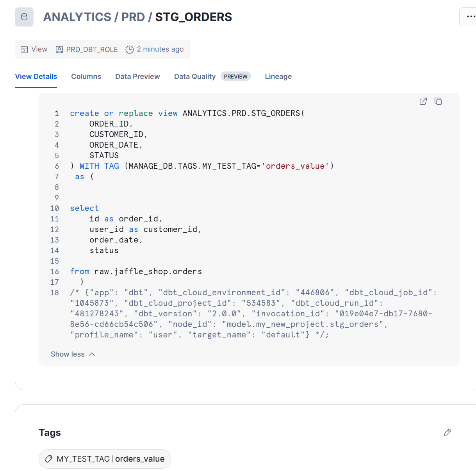Copy the view definition with copy icon
Screen dimensions: 476x471
[x=438, y=101]
